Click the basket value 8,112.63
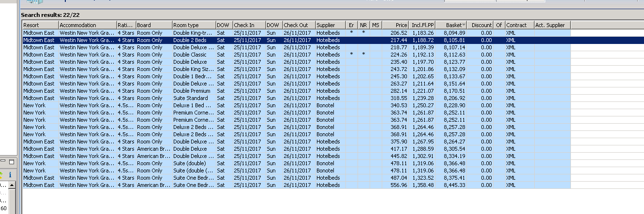644x214 pixels. 454,55
